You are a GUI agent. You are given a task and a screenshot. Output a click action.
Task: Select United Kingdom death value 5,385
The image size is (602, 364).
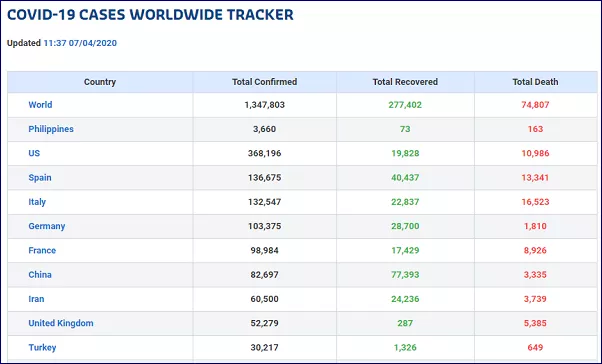coord(535,323)
